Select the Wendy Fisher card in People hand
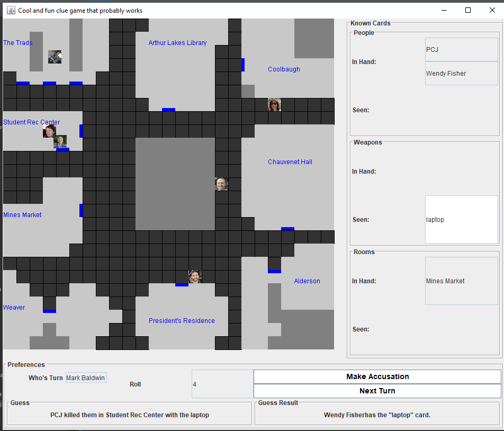The image size is (504, 431). point(461,74)
